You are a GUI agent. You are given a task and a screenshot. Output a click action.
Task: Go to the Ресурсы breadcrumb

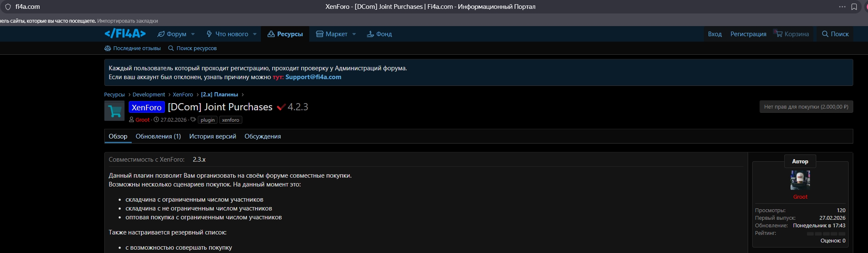(x=114, y=95)
